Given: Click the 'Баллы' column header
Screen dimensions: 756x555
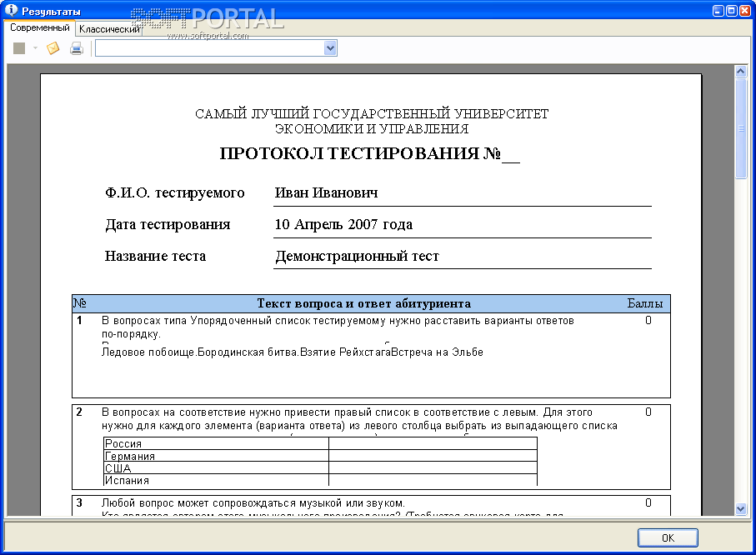Looking at the screenshot, I should coord(645,303).
